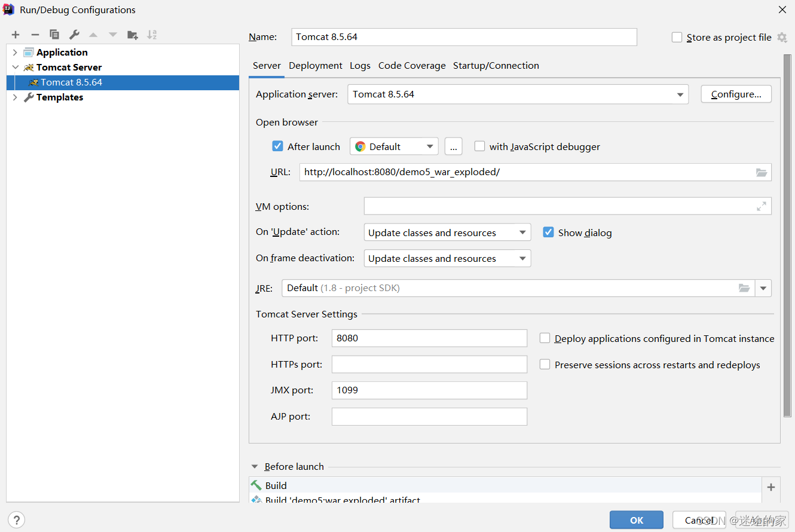The image size is (795, 532).
Task: Move configuration down with the arrow icon
Action: (x=113, y=35)
